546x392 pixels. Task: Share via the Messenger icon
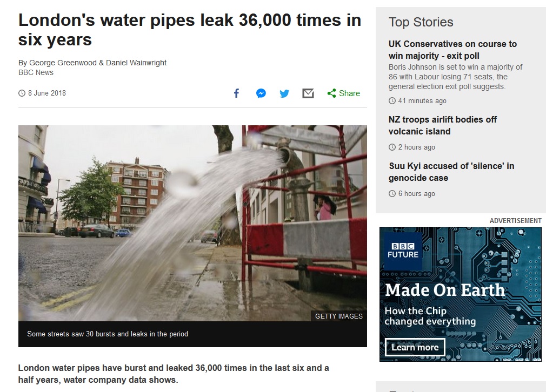(x=261, y=93)
